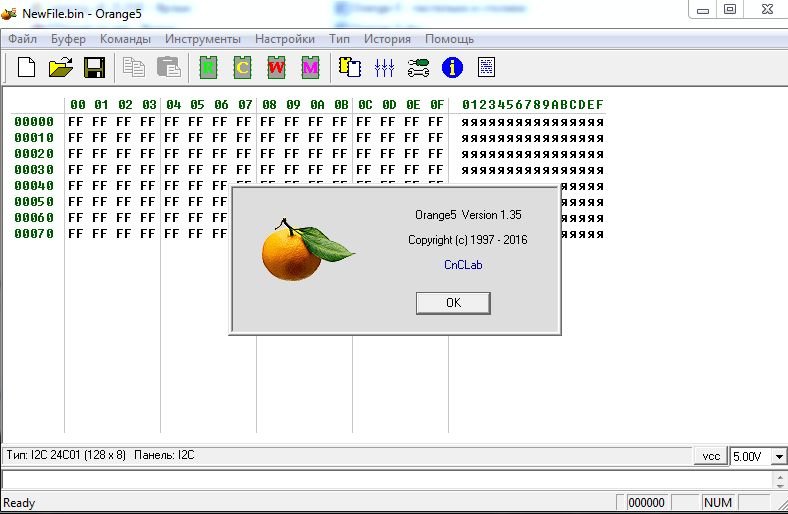Screen dimensions: 788x514
Task: Click the green R chip read icon
Action: [208, 67]
